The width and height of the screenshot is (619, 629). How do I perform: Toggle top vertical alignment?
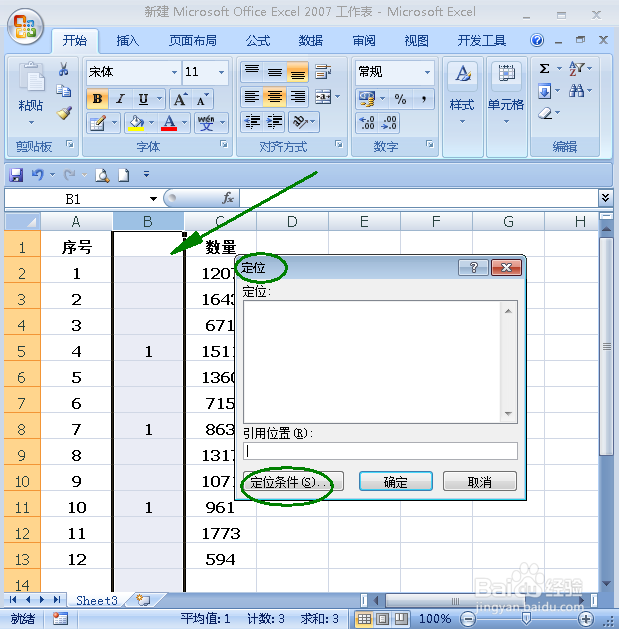click(252, 72)
